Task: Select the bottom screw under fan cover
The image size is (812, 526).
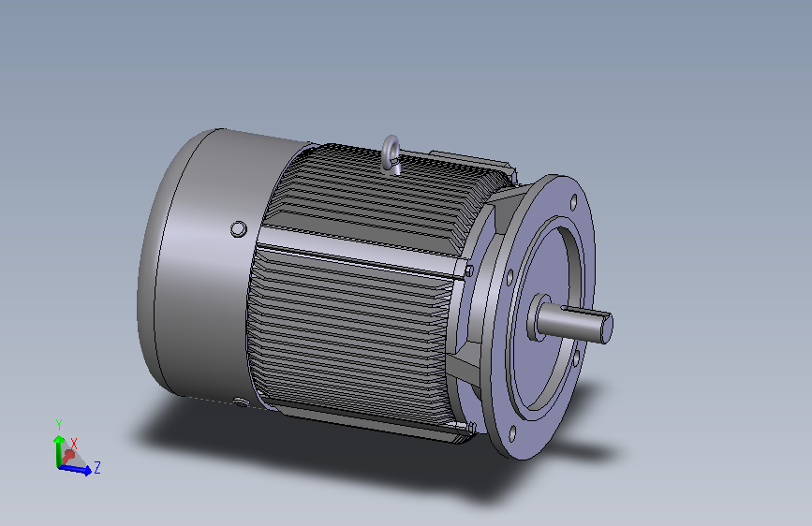Action: coord(241,402)
